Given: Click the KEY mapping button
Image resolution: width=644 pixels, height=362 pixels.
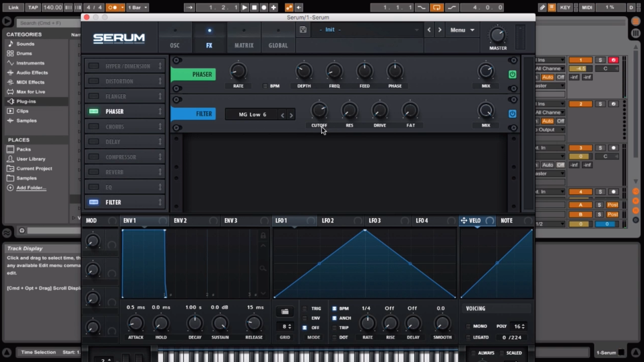Looking at the screenshot, I should tap(565, 7).
